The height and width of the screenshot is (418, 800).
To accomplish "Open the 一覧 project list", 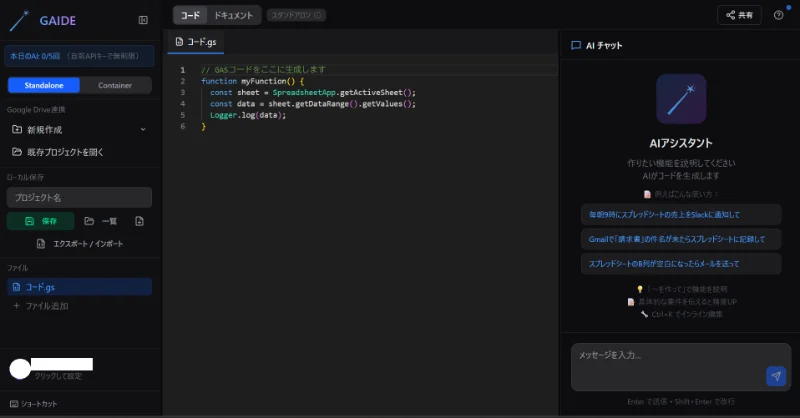I will pyautogui.click(x=101, y=221).
